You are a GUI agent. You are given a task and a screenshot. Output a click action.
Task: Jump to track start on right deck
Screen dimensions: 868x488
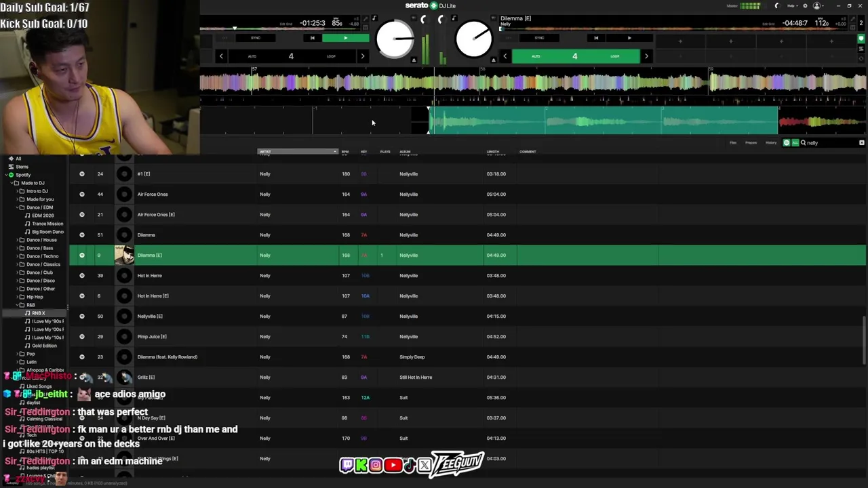pyautogui.click(x=596, y=38)
